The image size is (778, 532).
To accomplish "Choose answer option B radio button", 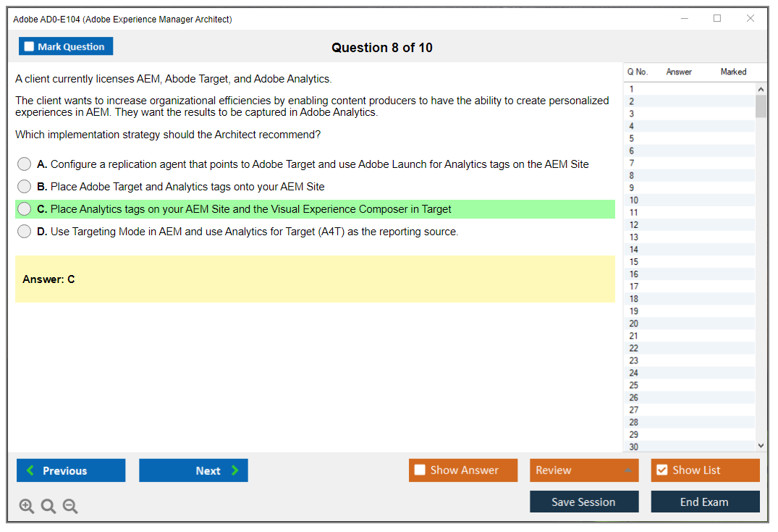I will [25, 187].
